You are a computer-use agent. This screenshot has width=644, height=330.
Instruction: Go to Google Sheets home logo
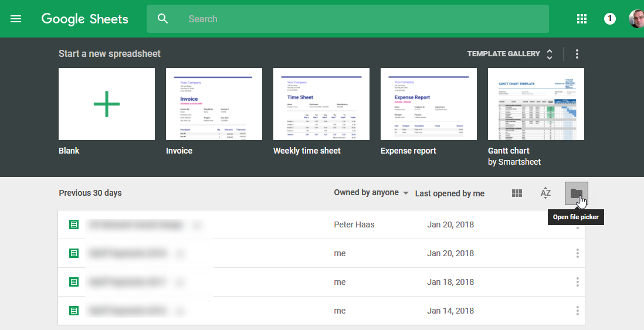85,19
